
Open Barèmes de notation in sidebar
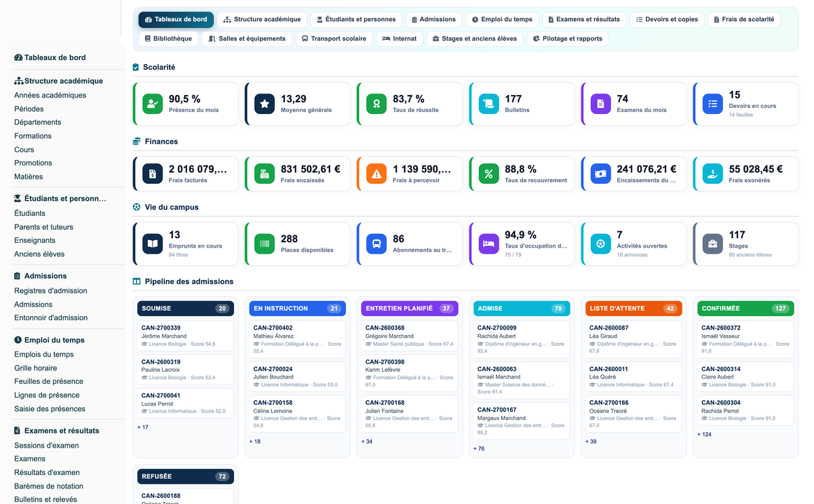point(49,486)
